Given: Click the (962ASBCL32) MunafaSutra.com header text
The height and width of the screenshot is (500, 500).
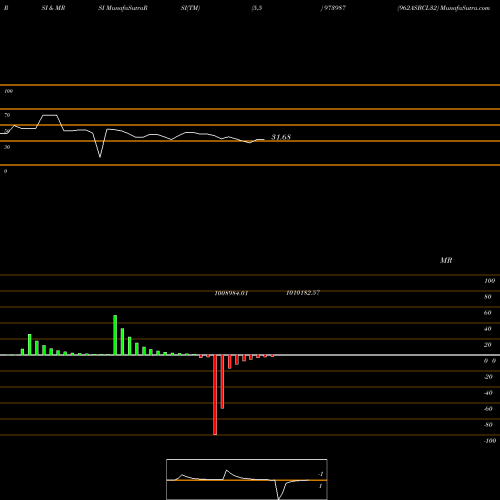Looking at the screenshot, I should pos(443,8).
